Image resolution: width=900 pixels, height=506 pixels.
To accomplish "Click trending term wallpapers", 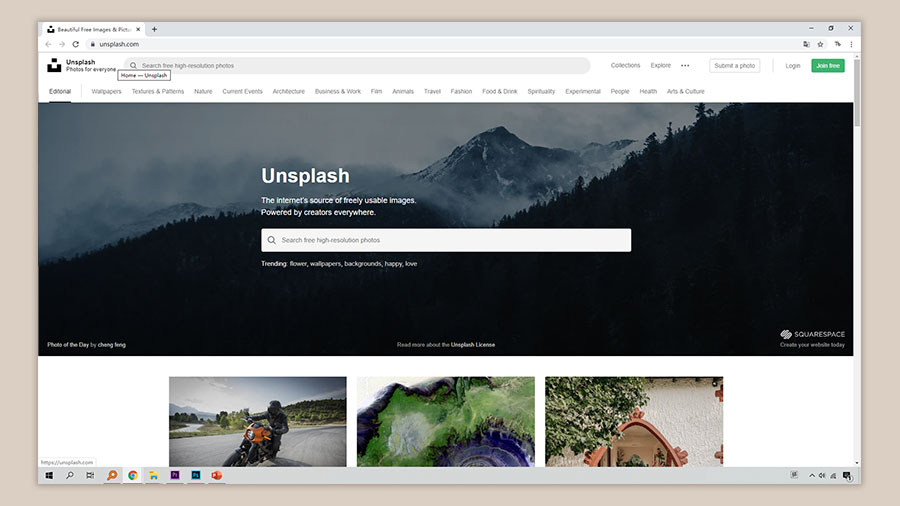I will click(325, 264).
